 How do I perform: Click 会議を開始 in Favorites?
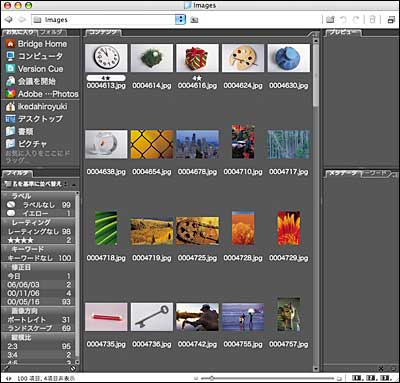[31, 81]
